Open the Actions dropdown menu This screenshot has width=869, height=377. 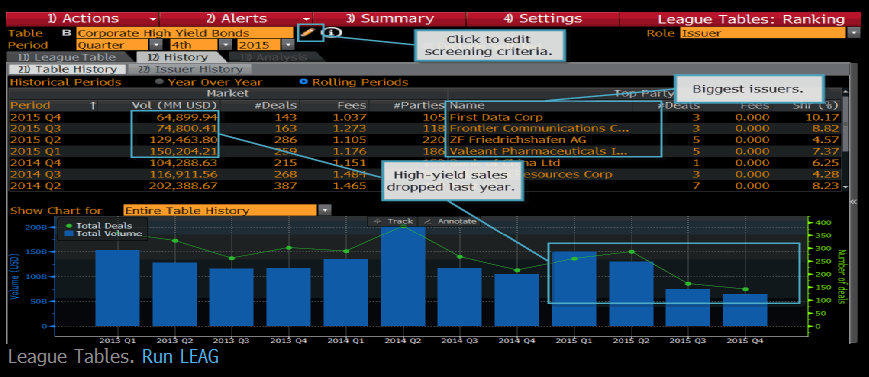pos(82,19)
